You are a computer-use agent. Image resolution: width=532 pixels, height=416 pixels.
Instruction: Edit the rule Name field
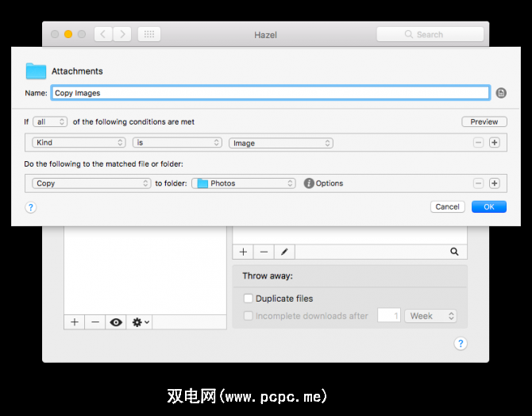click(x=271, y=93)
